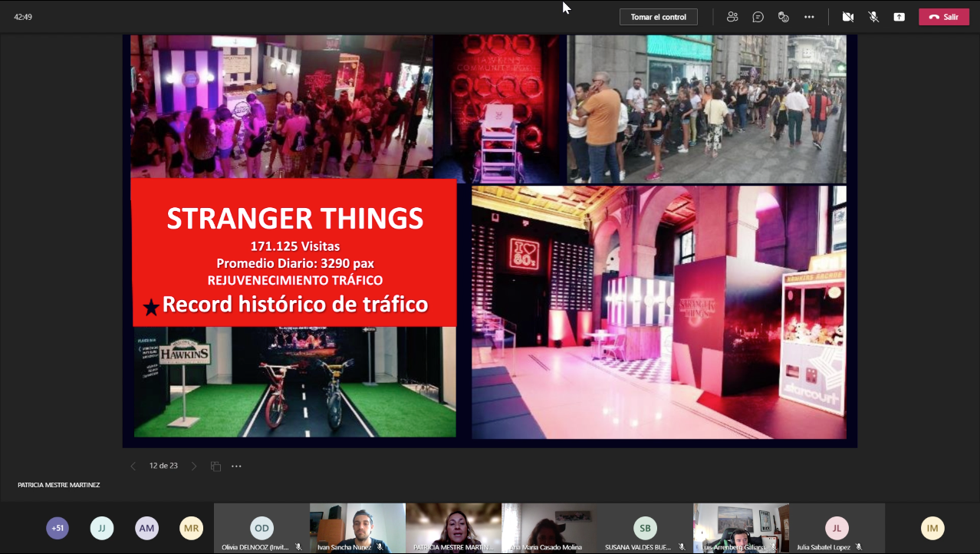Screen dimensions: 980x554
Task: Open the share content tray
Action: point(899,17)
